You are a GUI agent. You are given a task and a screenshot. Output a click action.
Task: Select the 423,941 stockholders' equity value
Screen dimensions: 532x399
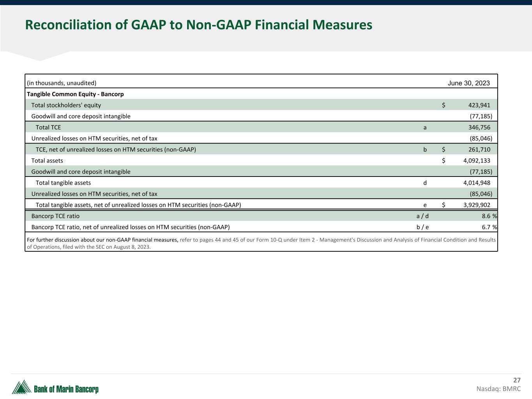pos(479,105)
